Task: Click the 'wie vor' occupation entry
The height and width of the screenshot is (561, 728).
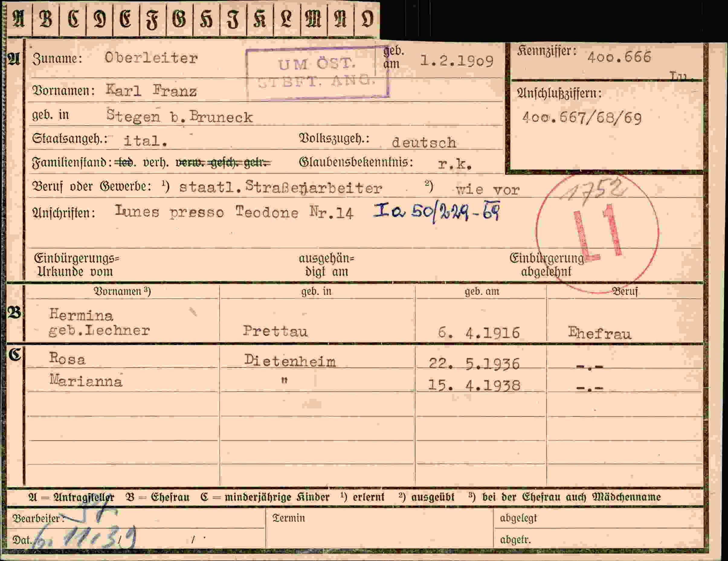Action: coord(488,190)
